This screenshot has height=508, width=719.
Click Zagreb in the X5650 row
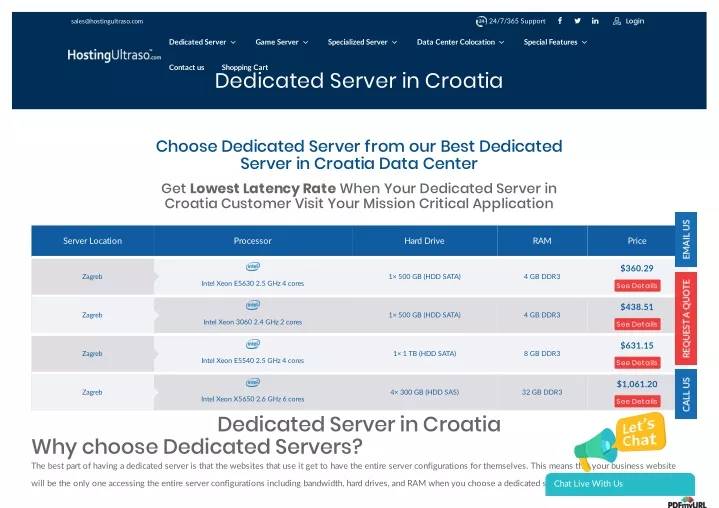point(92,392)
